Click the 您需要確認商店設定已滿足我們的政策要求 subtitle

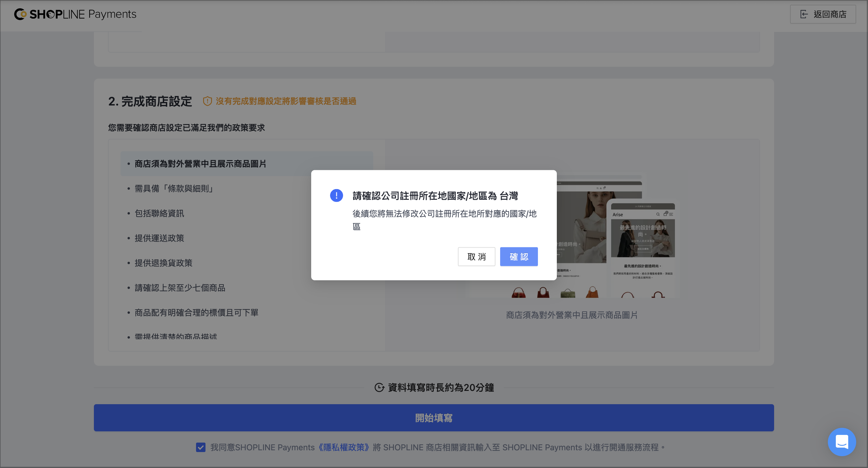point(186,127)
